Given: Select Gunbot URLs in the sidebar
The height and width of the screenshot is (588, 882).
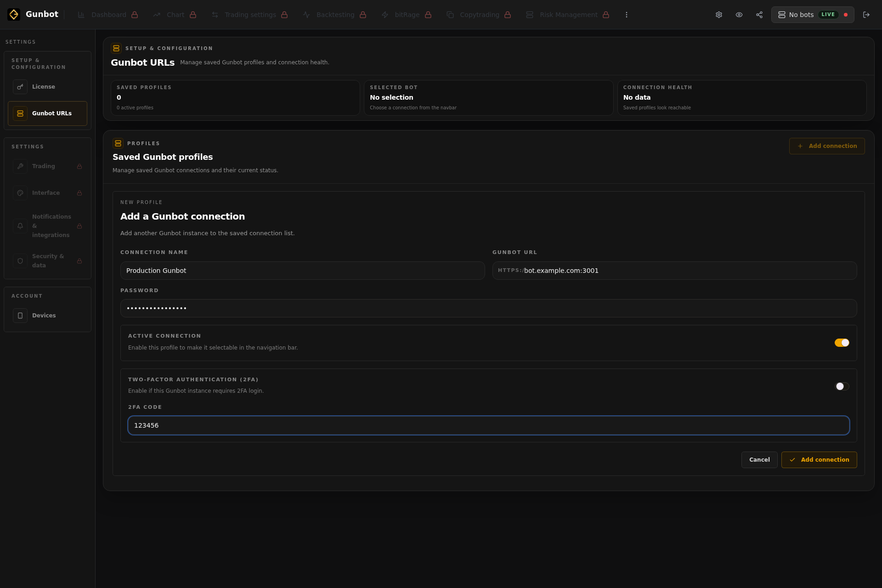Looking at the screenshot, I should pos(47,113).
